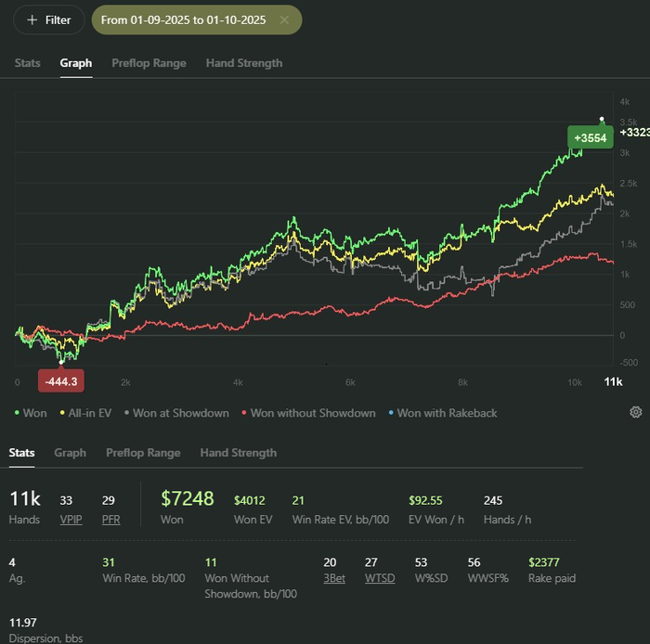Toggle the green Won line in the legend
Screen dimensions: 650x644
point(29,413)
